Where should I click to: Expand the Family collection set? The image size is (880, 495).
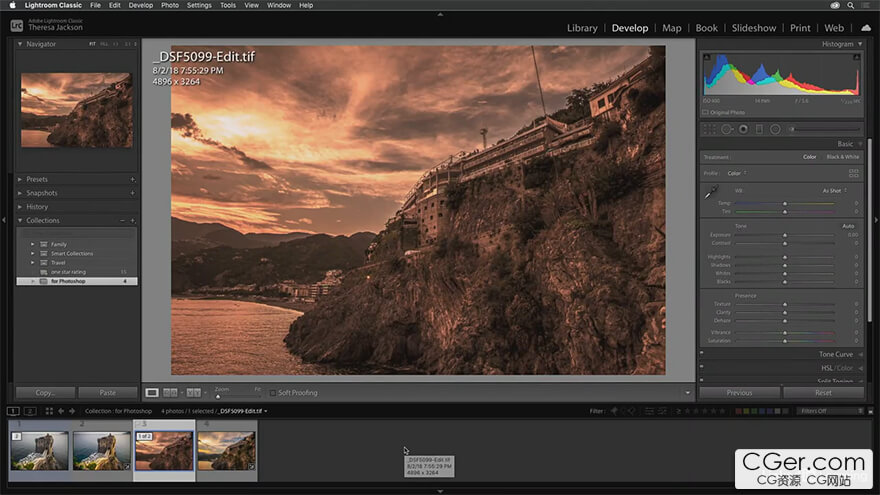tap(33, 244)
